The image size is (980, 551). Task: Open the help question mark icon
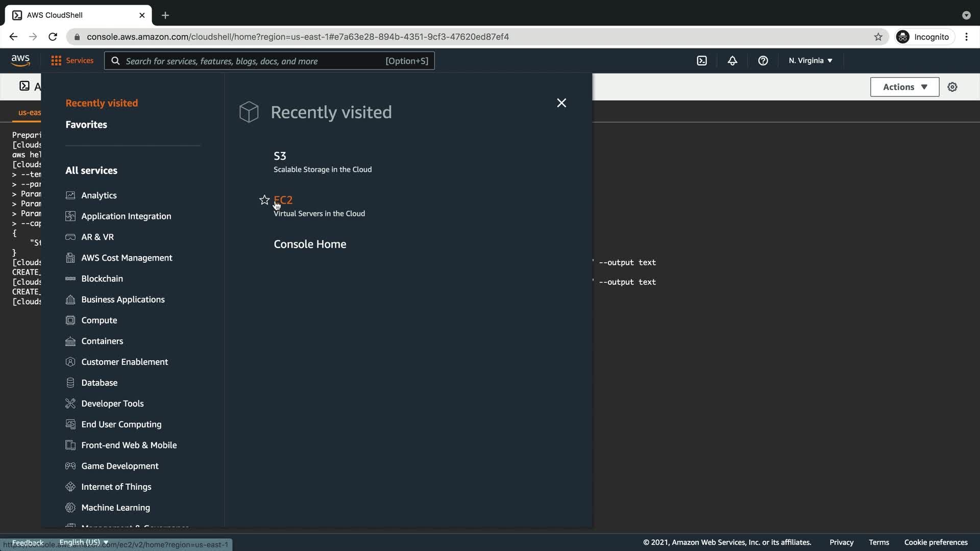[763, 61]
